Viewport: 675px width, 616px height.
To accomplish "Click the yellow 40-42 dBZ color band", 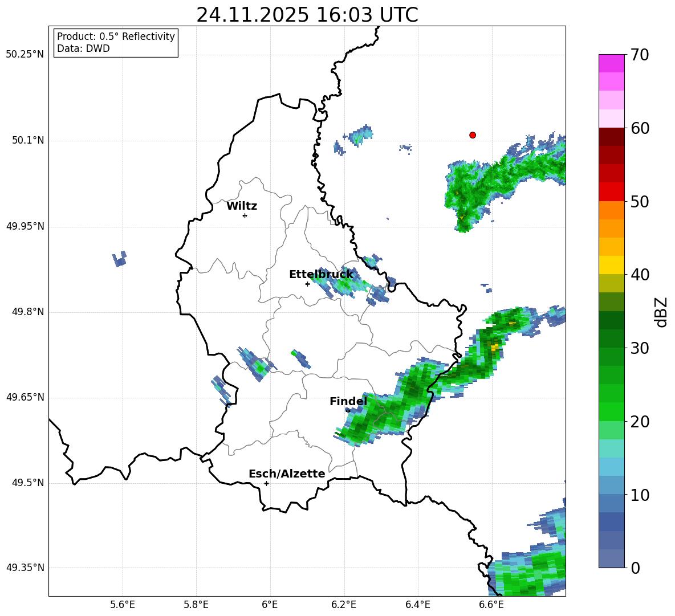I will pyautogui.click(x=612, y=265).
